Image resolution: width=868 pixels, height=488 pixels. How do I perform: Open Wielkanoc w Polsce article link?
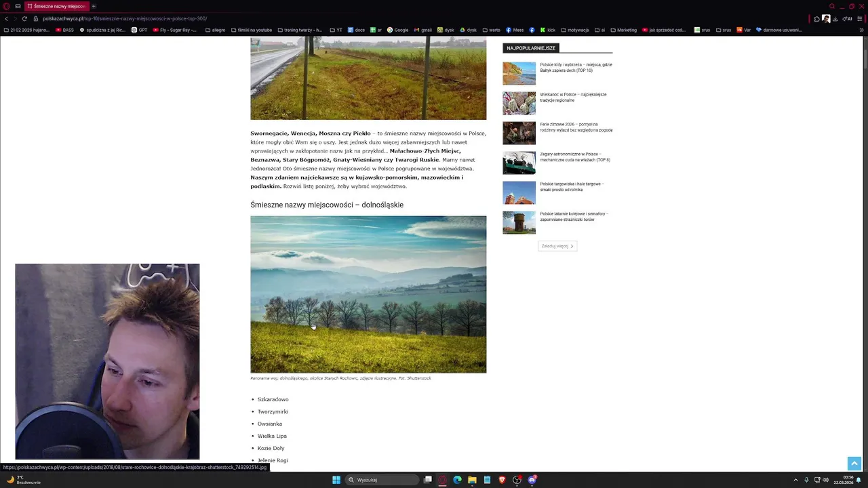coord(573,97)
